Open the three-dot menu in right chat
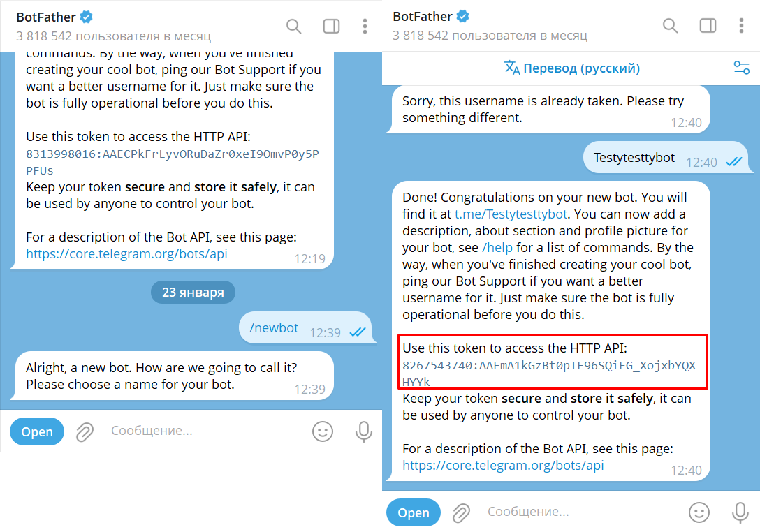 coord(741,27)
